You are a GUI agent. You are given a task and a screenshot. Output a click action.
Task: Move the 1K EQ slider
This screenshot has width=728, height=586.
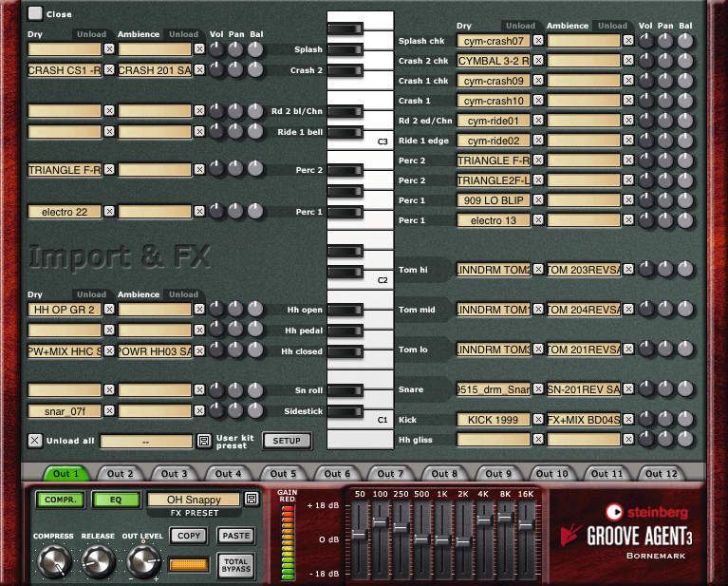click(442, 540)
